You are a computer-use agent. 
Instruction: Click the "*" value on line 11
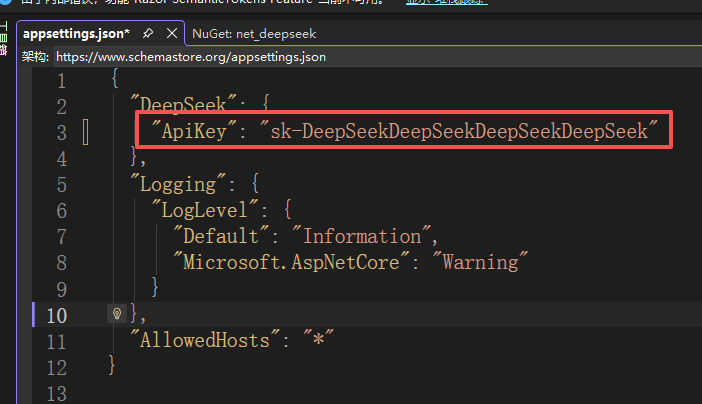318,340
